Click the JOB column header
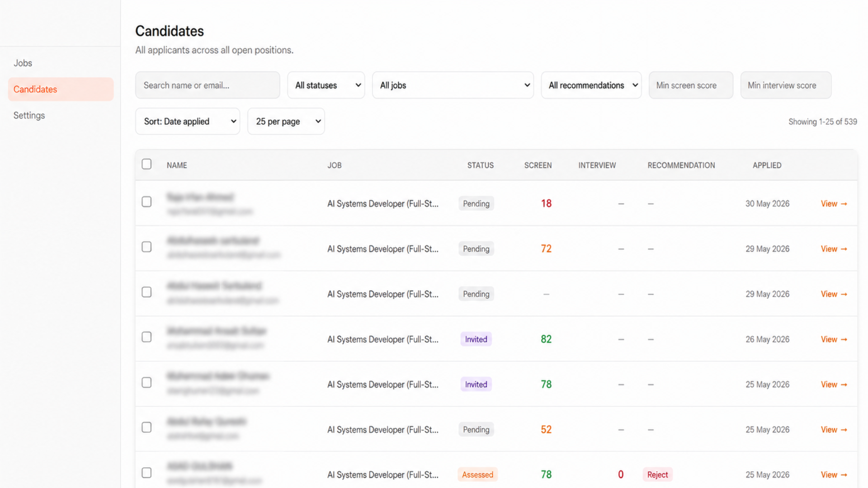Viewport: 868px width, 488px height. coord(335,165)
